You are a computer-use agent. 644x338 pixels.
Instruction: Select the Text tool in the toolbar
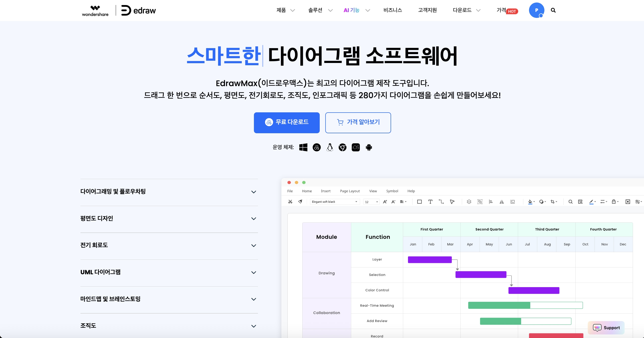click(430, 201)
